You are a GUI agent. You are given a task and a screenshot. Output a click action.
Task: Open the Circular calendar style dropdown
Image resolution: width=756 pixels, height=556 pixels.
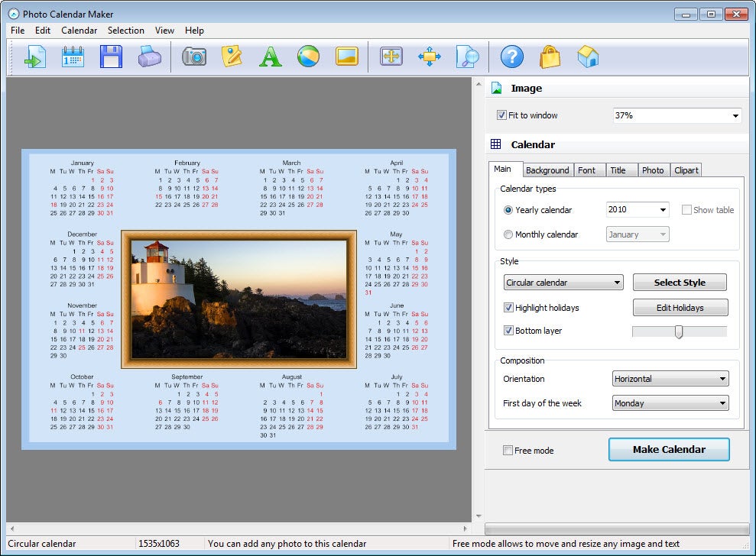point(563,283)
